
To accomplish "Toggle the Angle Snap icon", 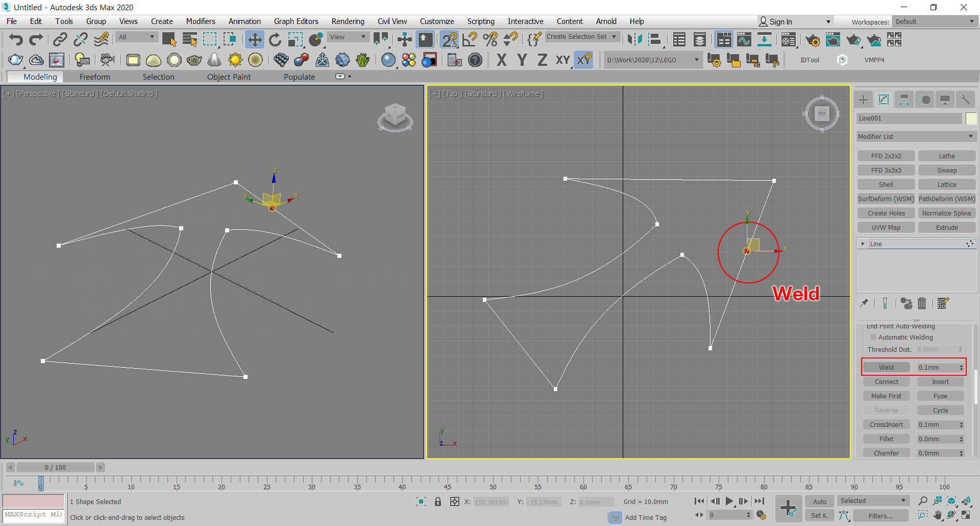I will click(470, 40).
